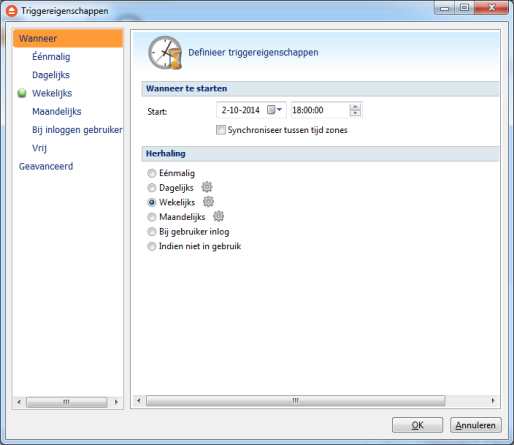
Task: Confirm settings with the OK button
Action: (417, 425)
